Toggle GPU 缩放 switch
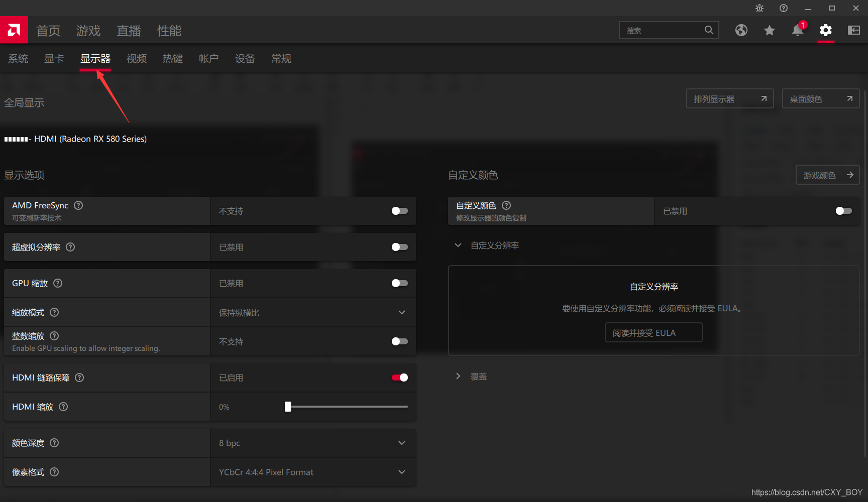Screen dimensions: 868x502 click(400, 283)
